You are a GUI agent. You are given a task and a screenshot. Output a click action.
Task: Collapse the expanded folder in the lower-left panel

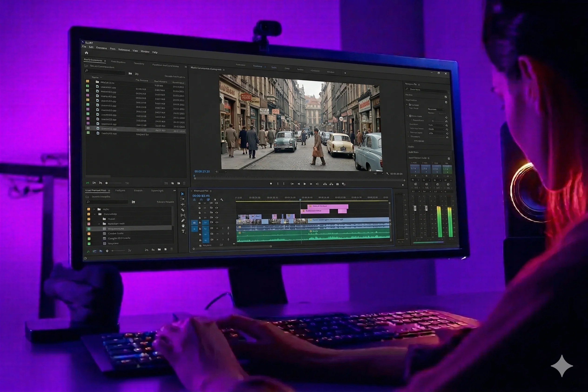[x=95, y=214]
